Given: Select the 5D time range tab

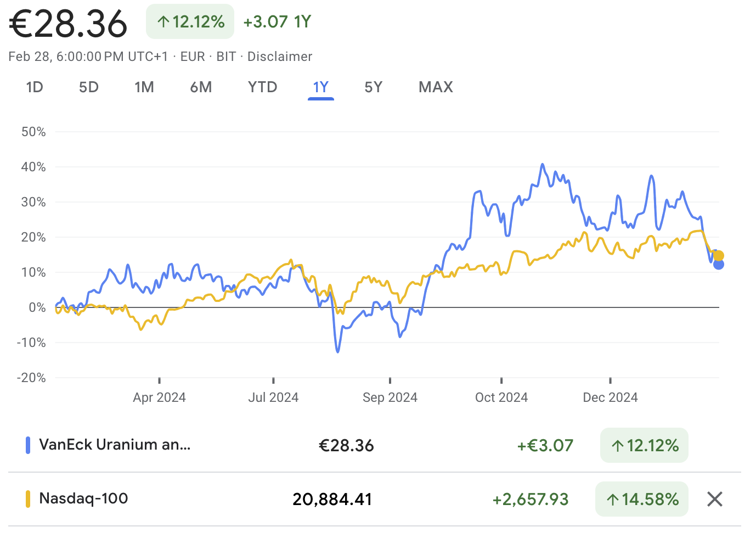Looking at the screenshot, I should (x=89, y=87).
